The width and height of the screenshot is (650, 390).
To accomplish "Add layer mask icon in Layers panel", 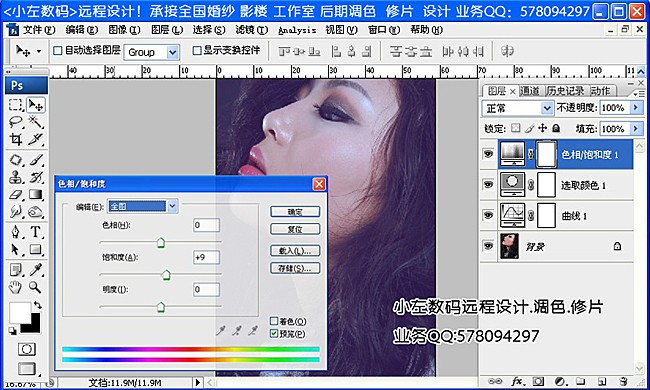I will pos(538,381).
